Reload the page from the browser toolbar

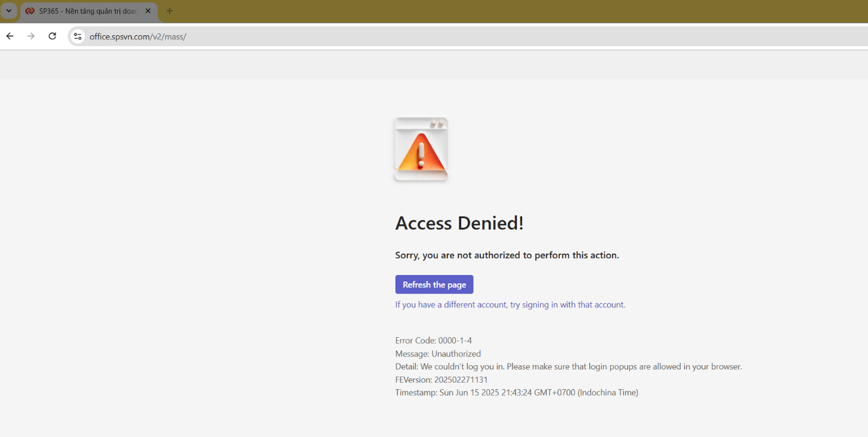(53, 36)
